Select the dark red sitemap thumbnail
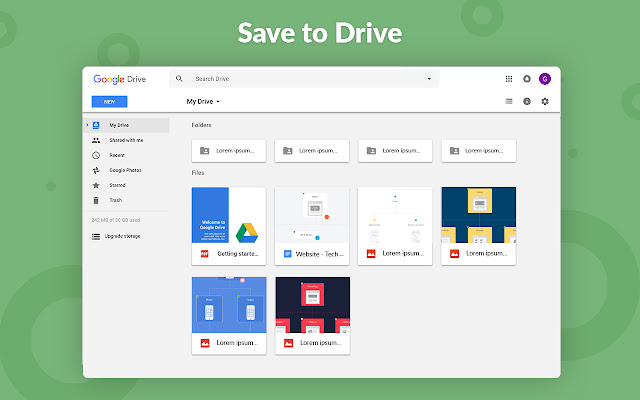The height and width of the screenshot is (400, 640). click(313, 305)
